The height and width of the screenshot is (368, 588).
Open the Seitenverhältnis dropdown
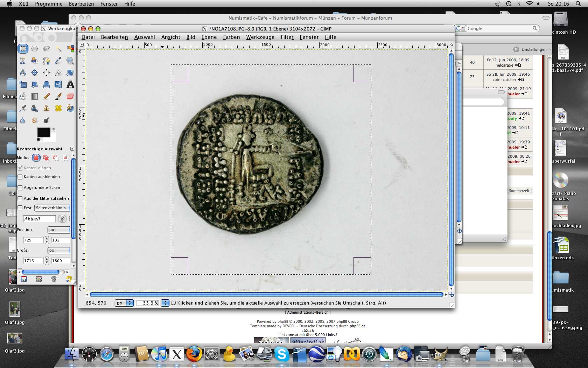pyautogui.click(x=52, y=208)
